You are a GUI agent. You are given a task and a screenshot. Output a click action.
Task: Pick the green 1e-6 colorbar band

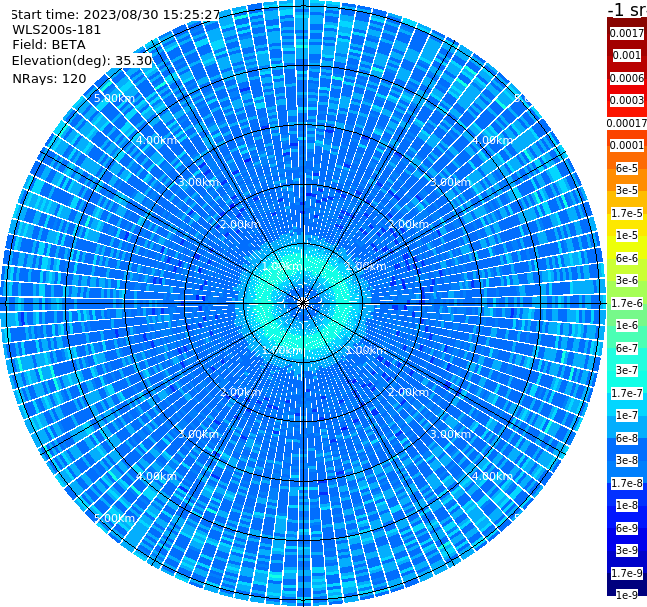pyautogui.click(x=627, y=325)
